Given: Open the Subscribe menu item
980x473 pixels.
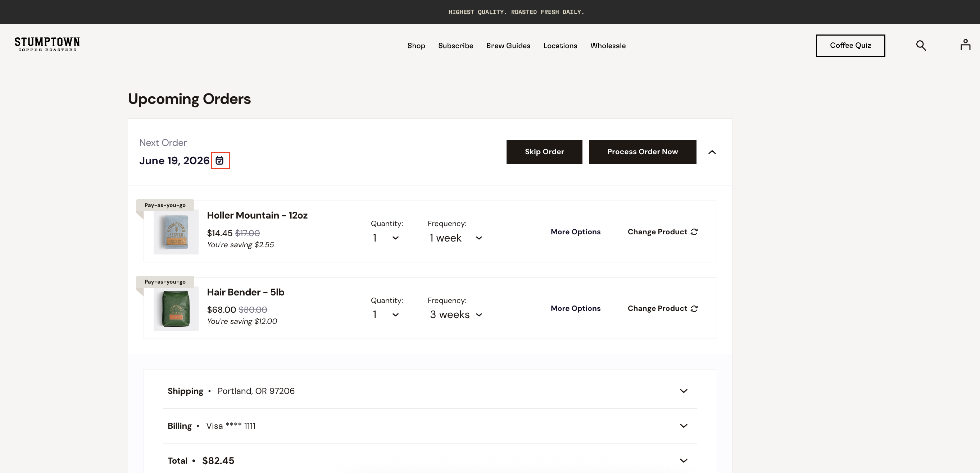Looking at the screenshot, I should click(x=455, y=46).
